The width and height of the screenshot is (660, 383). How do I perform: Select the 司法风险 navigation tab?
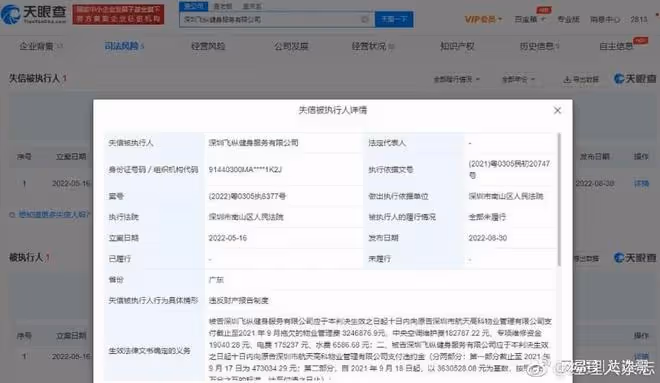pos(124,46)
